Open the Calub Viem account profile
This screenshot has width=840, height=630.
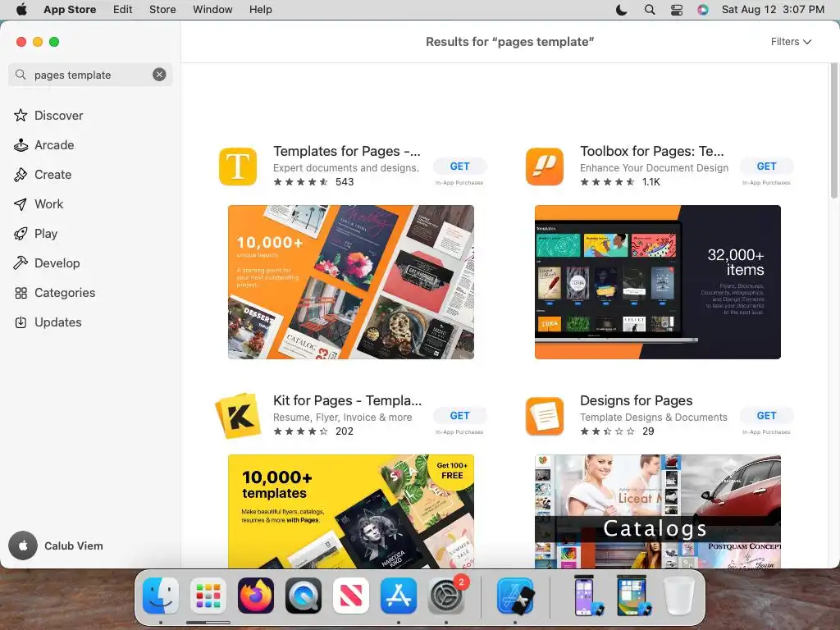[57, 546]
